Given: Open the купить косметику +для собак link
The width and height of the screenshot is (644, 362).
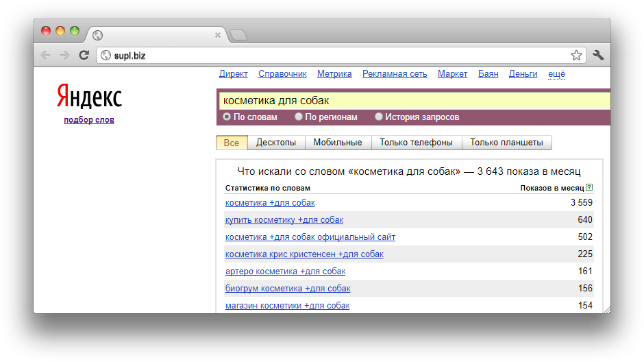Looking at the screenshot, I should pos(284,220).
